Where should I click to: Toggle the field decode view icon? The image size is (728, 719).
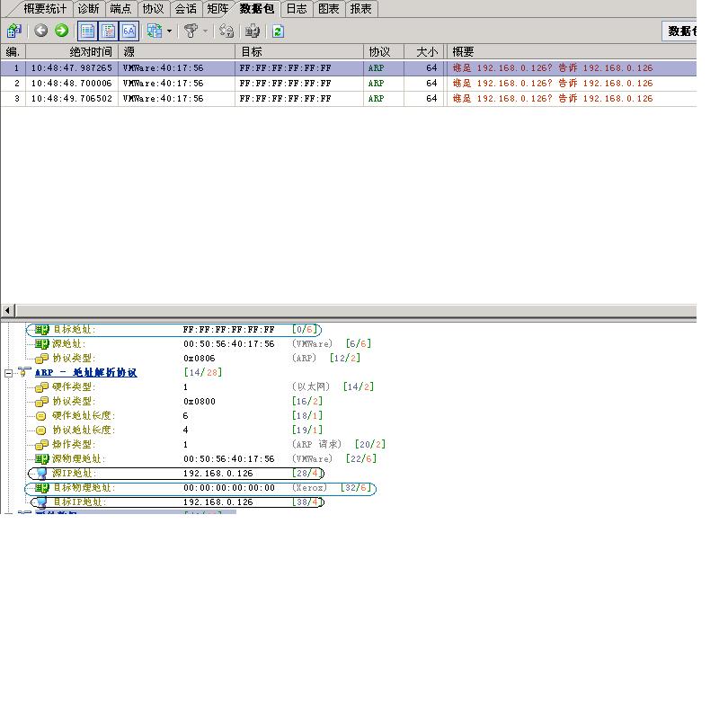click(x=106, y=31)
